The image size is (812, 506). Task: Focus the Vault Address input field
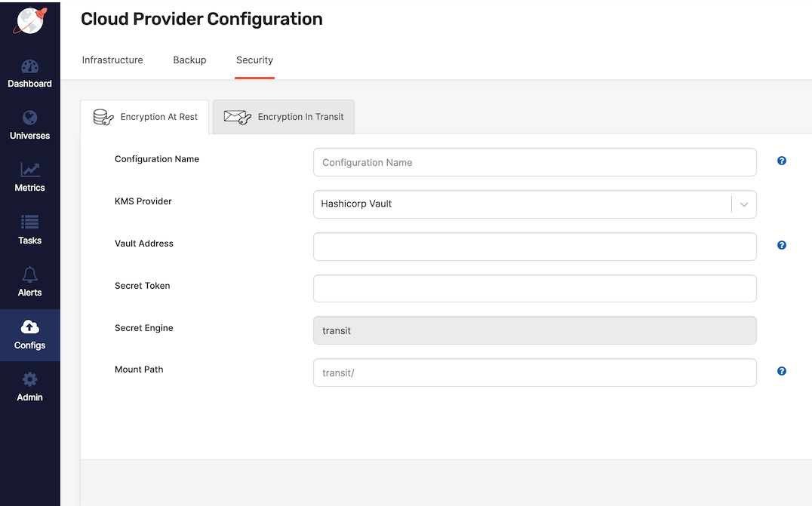tap(534, 247)
